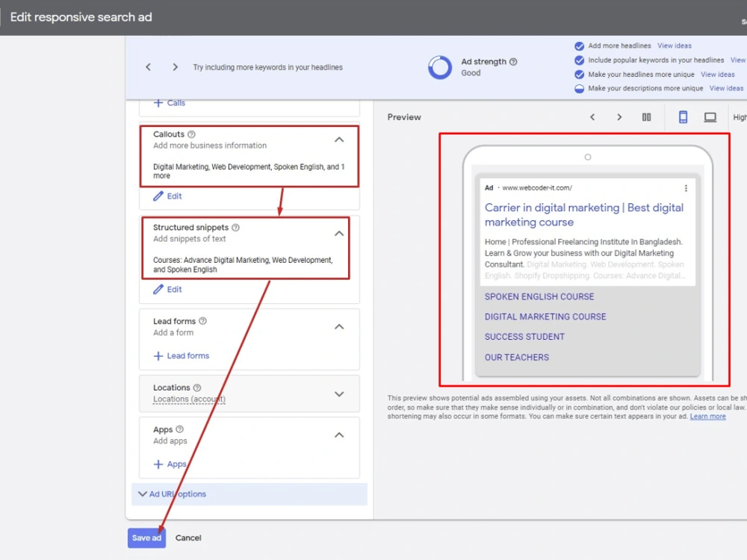Viewport: 747px width, 560px height.
Task: Select mobile preview device icon
Action: click(683, 117)
